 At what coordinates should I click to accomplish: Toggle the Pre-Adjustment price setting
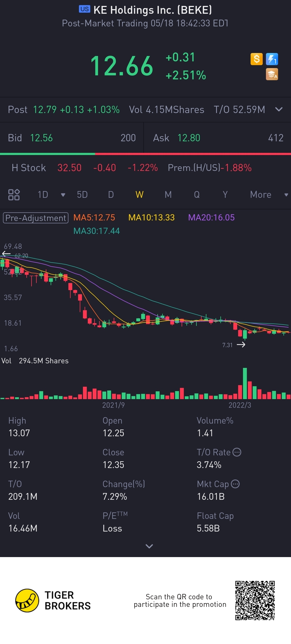pos(36,218)
